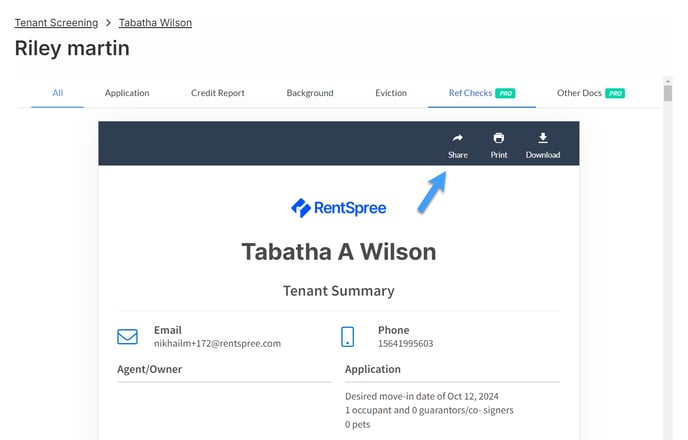Open the Credit Report tab
This screenshot has width=688, height=440.
(218, 93)
